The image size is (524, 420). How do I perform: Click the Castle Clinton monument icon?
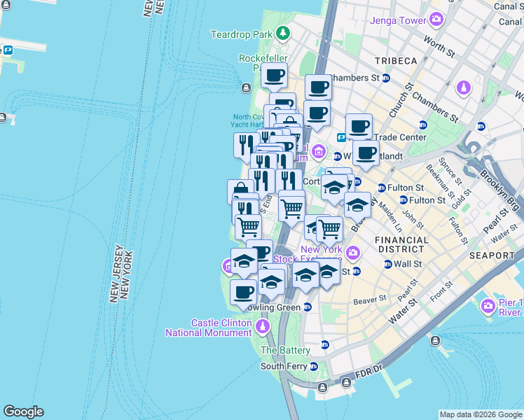click(x=262, y=326)
